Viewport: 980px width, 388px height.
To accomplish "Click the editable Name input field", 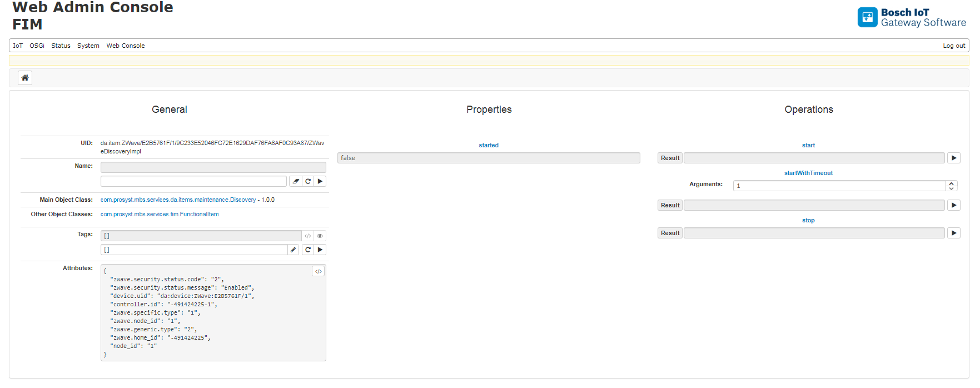I will 193,181.
